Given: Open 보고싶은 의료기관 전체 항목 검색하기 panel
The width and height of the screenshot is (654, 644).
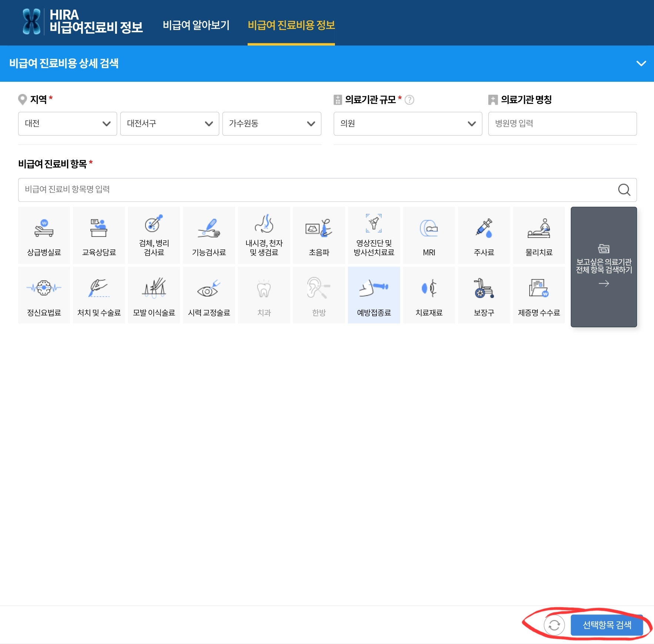Looking at the screenshot, I should tap(604, 267).
